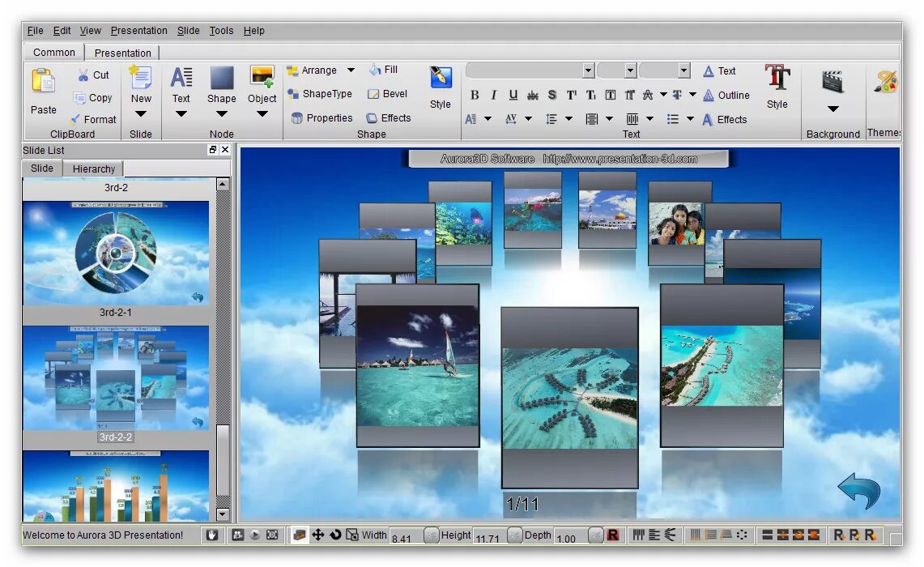Click the large text Style TT icon
Screen dimensions: 924x567
777,78
